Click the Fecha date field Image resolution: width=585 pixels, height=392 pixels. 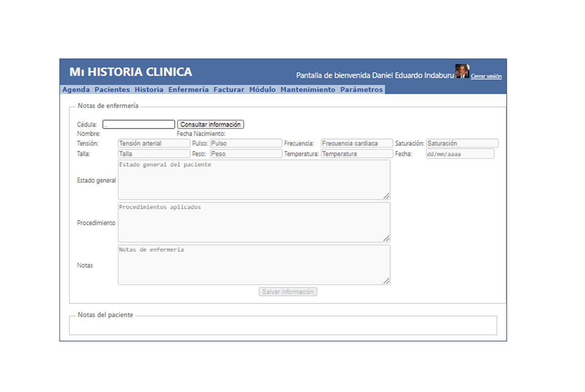click(460, 154)
